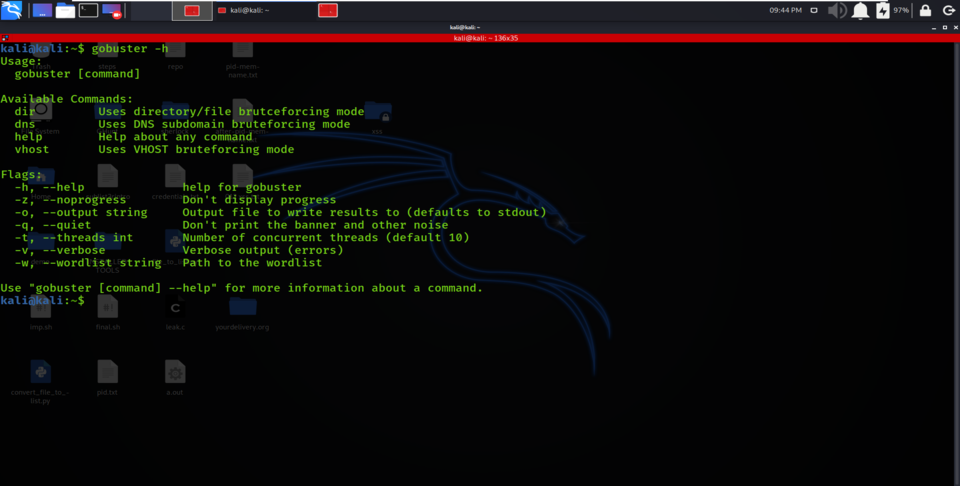Click the 97% battery percentage label

point(901,10)
